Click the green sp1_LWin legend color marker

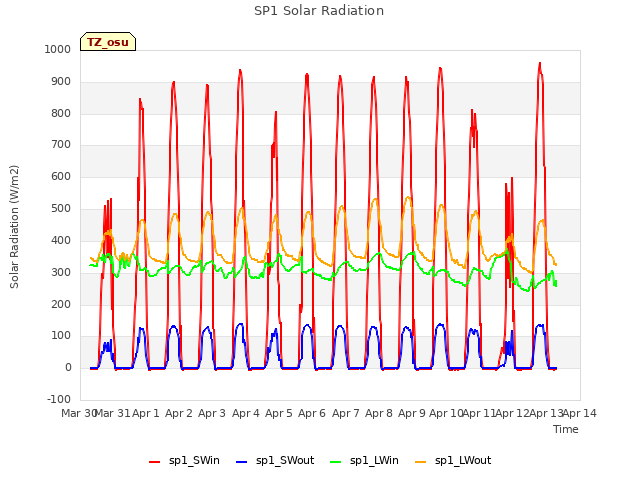pos(335,462)
